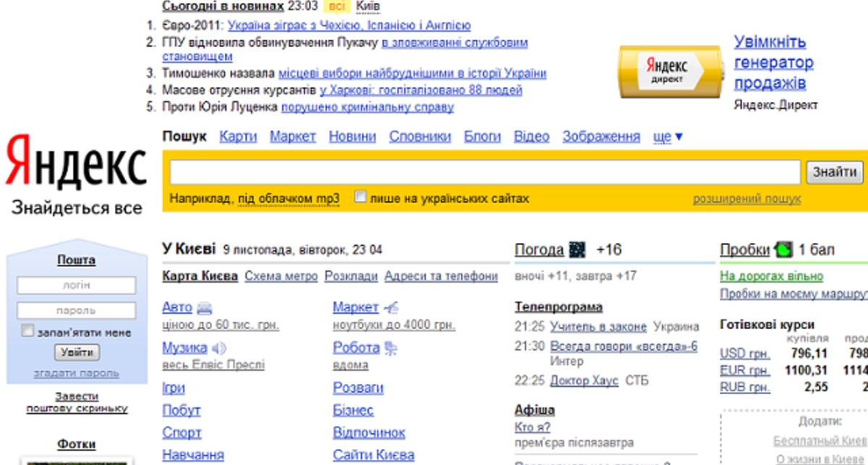Click into the main search field

click(485, 173)
